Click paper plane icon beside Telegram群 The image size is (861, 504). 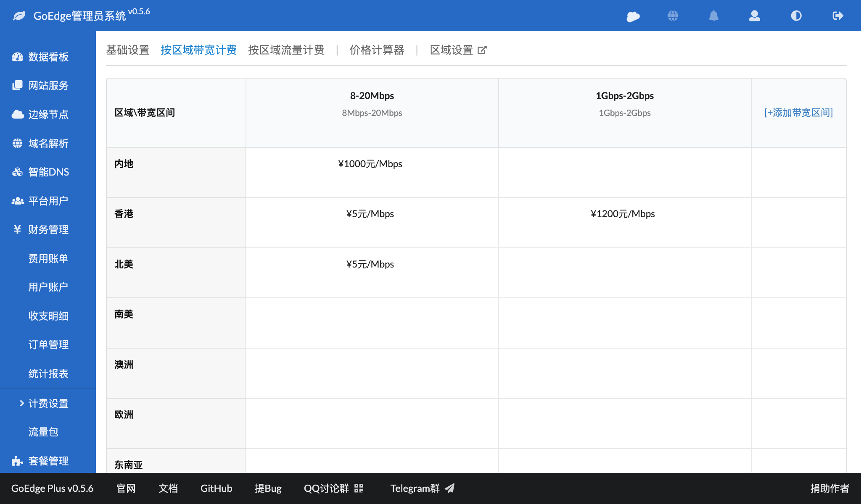[450, 488]
